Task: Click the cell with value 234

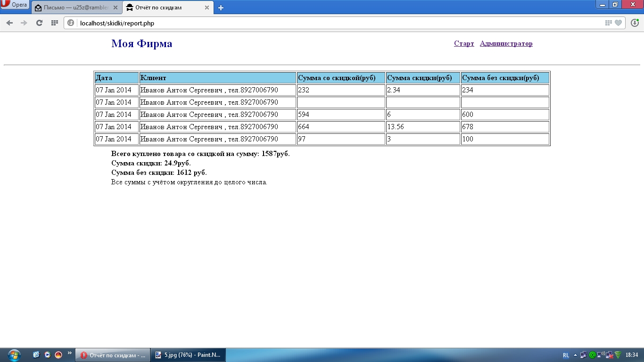Action: [505, 90]
